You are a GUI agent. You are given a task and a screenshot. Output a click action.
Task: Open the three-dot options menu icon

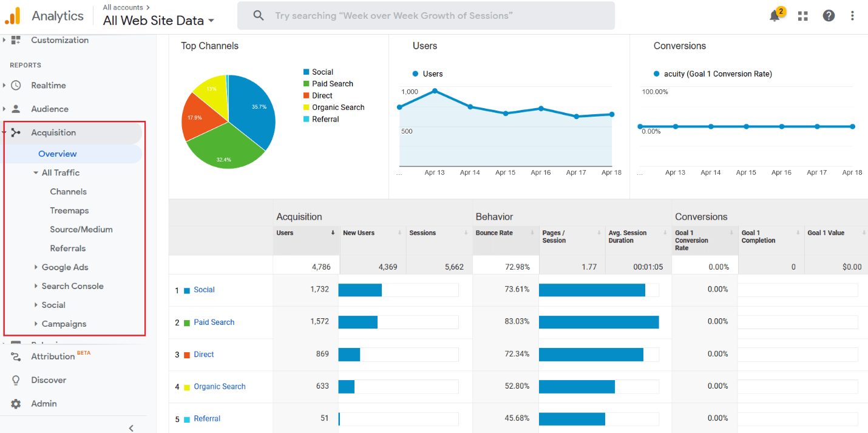click(x=852, y=16)
